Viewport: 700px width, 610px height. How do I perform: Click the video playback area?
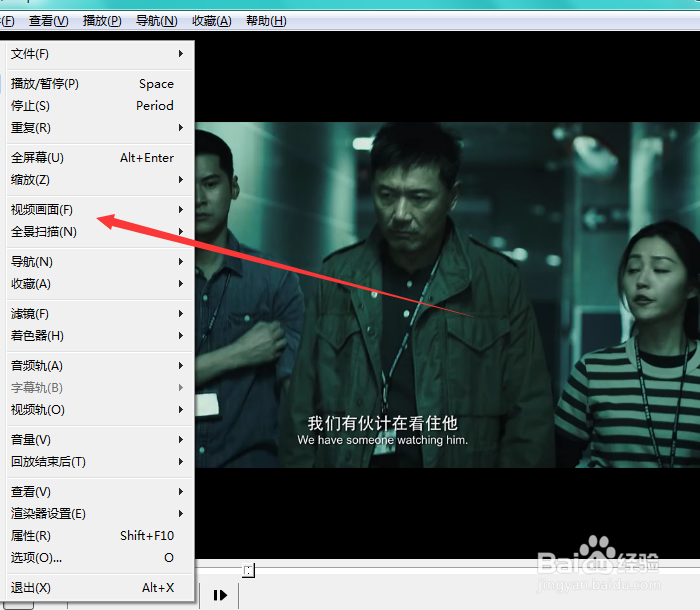447,295
